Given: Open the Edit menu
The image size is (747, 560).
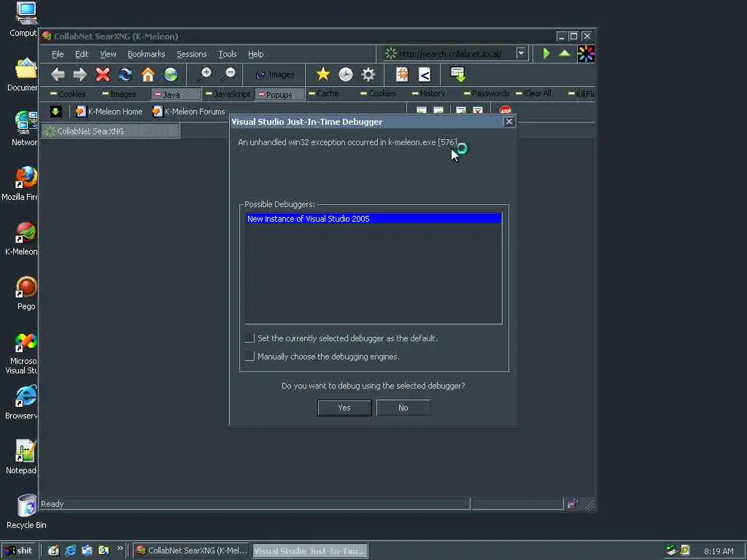Looking at the screenshot, I should click(x=82, y=54).
